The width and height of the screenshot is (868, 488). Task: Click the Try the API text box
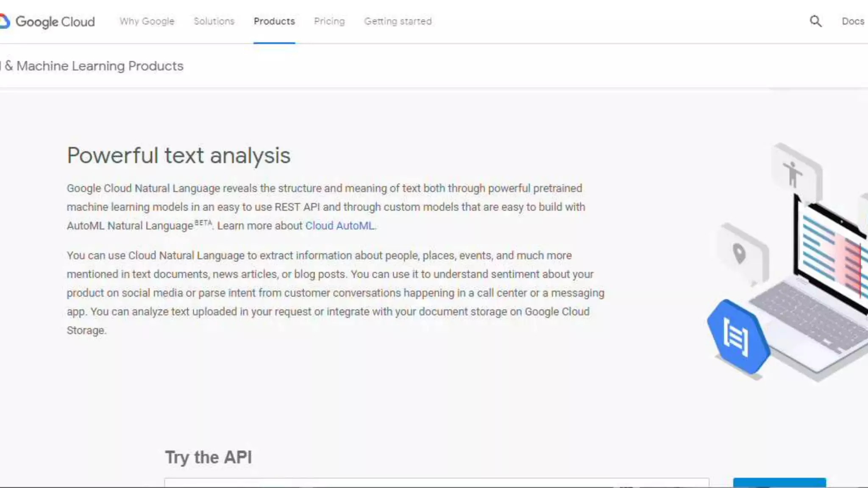437,482
